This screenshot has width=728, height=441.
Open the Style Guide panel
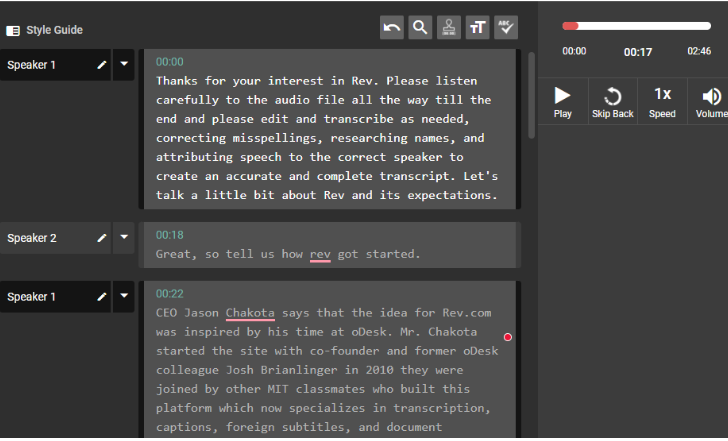pos(44,30)
